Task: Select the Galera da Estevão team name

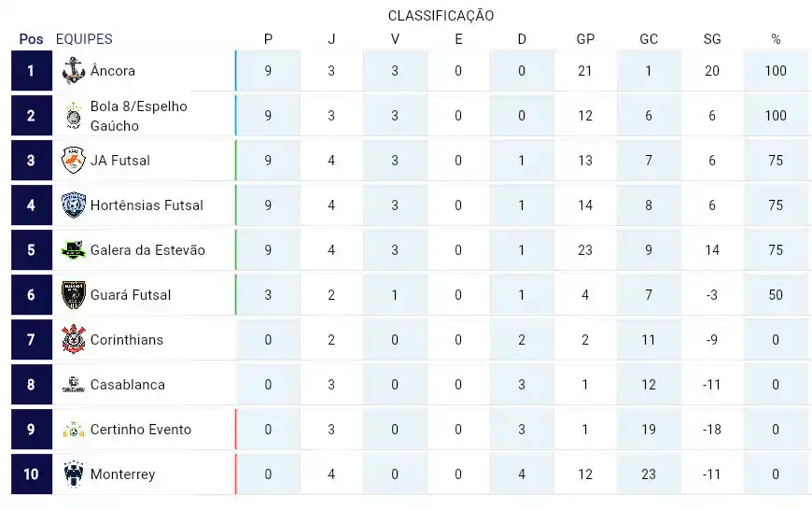Action: pos(147,250)
